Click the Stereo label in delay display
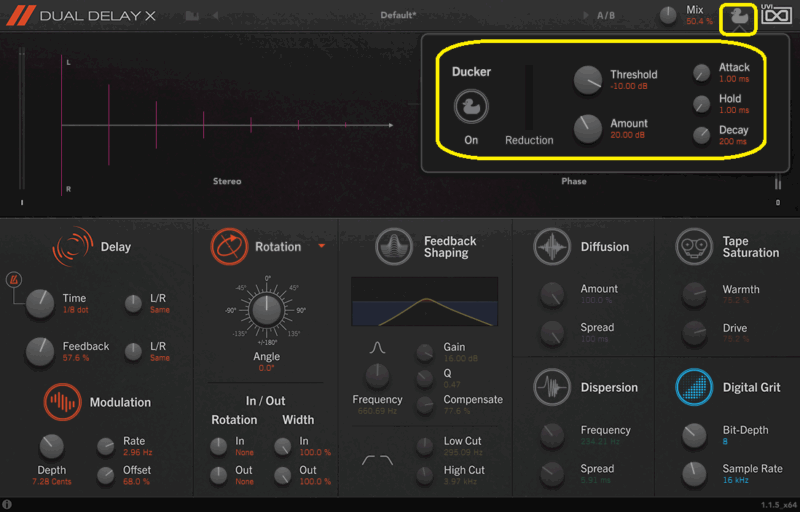This screenshot has width=800, height=512. point(227,181)
